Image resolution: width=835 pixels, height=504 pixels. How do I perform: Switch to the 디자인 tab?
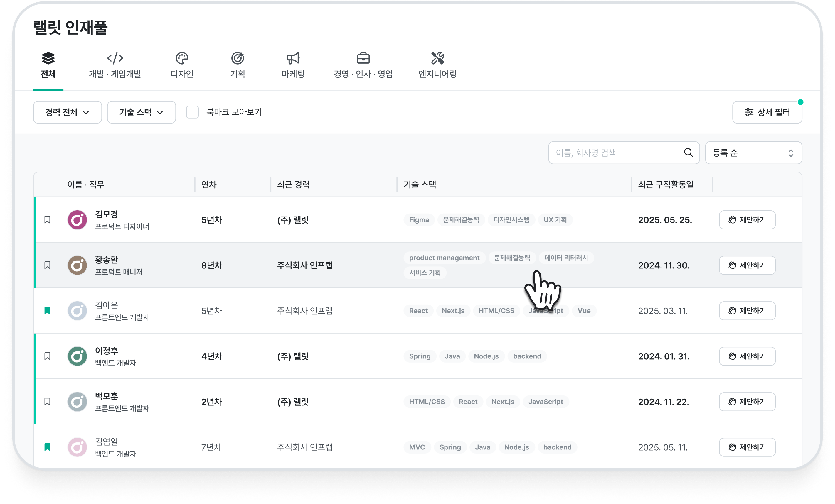(182, 65)
